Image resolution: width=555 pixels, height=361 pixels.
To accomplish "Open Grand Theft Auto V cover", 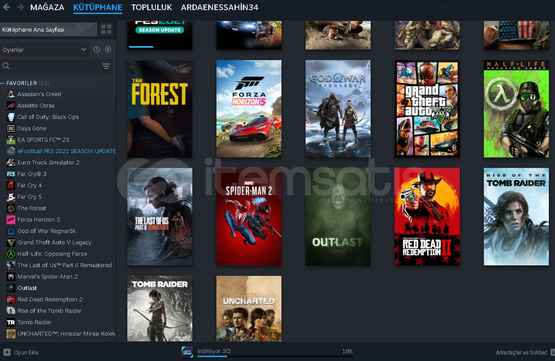I will click(x=427, y=109).
